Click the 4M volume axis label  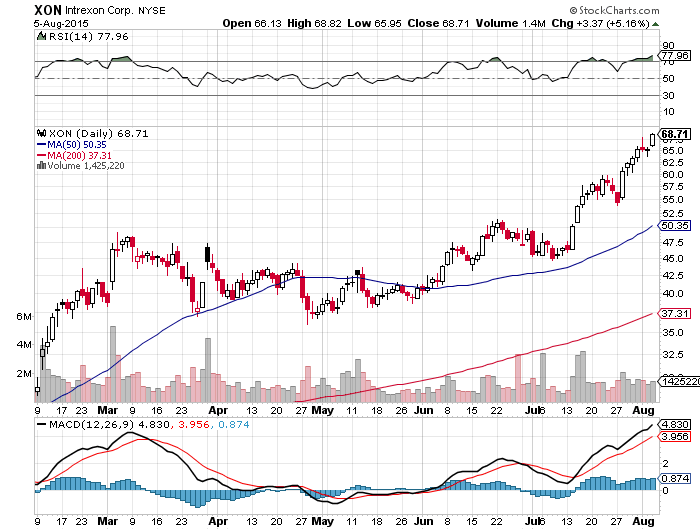coord(24,345)
